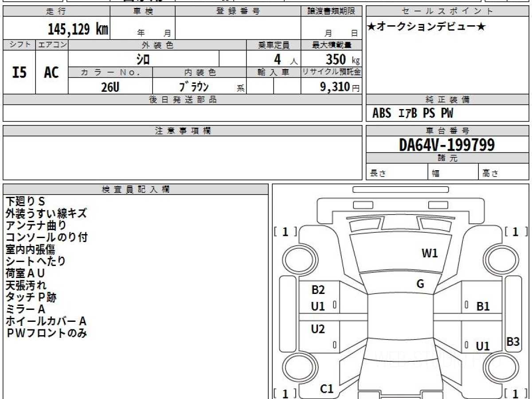Click the B3 damage mark
Image resolution: width=532 pixels, height=399 pixels.
click(x=513, y=342)
